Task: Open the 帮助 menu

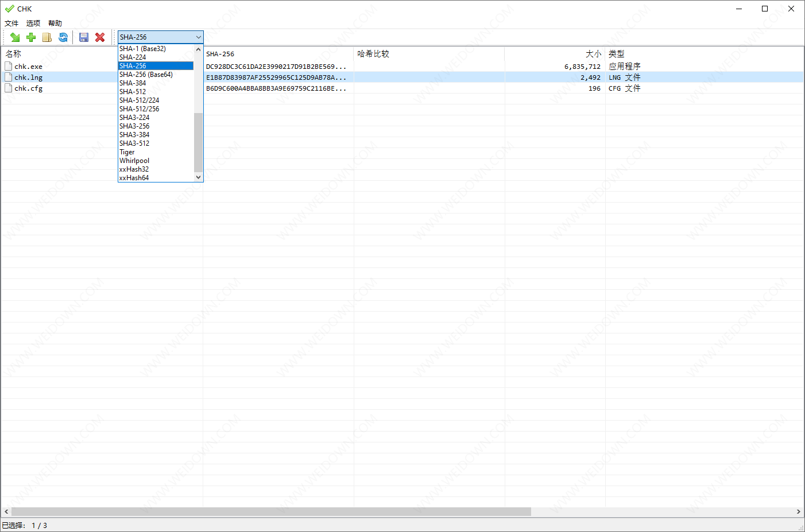Action: pos(55,24)
